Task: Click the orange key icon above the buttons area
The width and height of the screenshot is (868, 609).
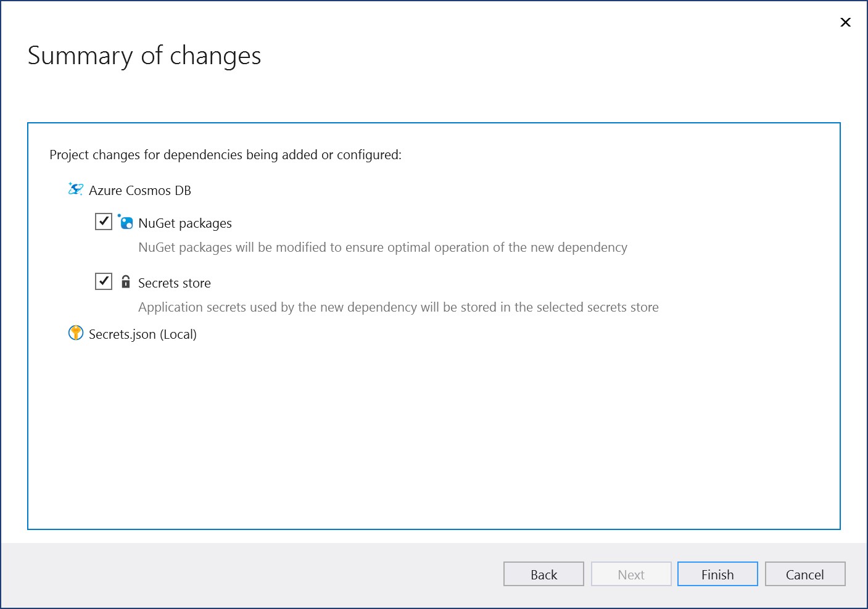Action: click(x=75, y=333)
